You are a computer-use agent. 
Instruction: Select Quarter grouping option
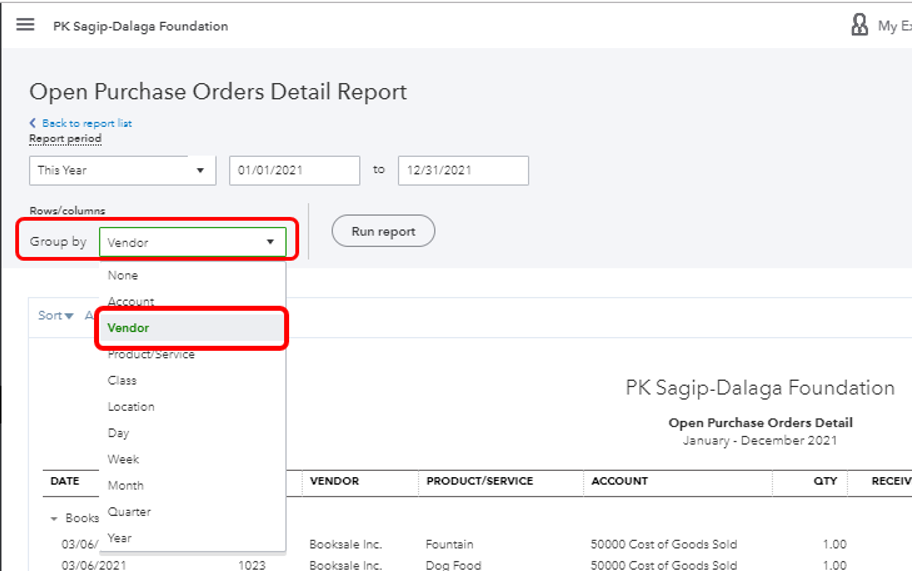pyautogui.click(x=193, y=512)
